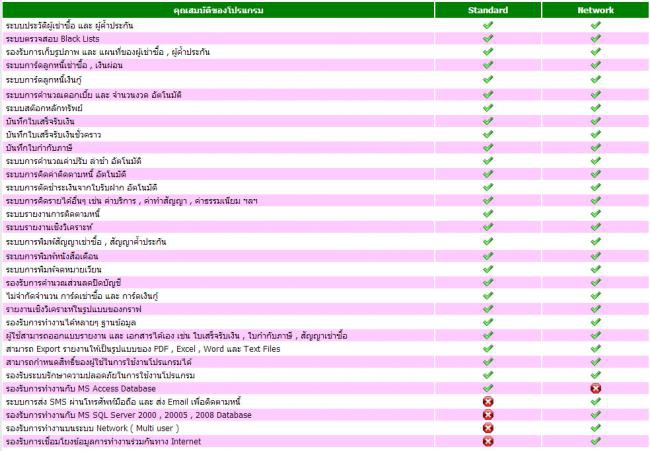Click Standard checkmark for ระบบสต๊อกหลักทรัพย์ row

coord(488,108)
